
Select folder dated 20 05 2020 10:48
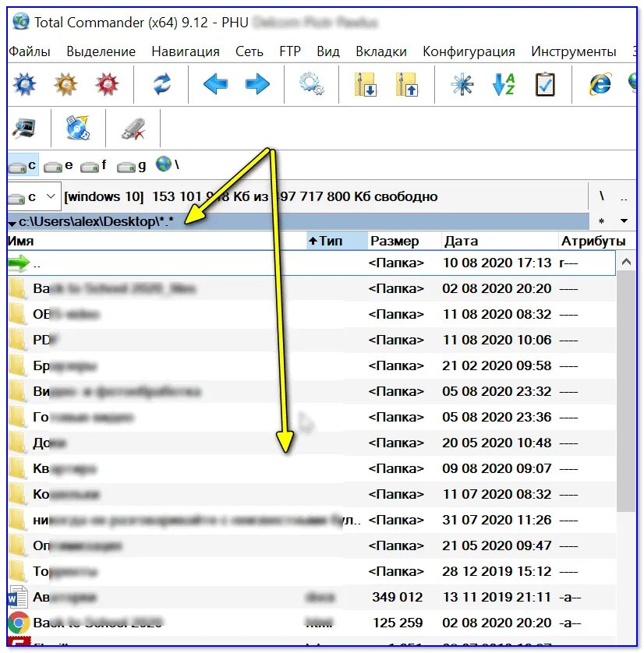[x=311, y=443]
